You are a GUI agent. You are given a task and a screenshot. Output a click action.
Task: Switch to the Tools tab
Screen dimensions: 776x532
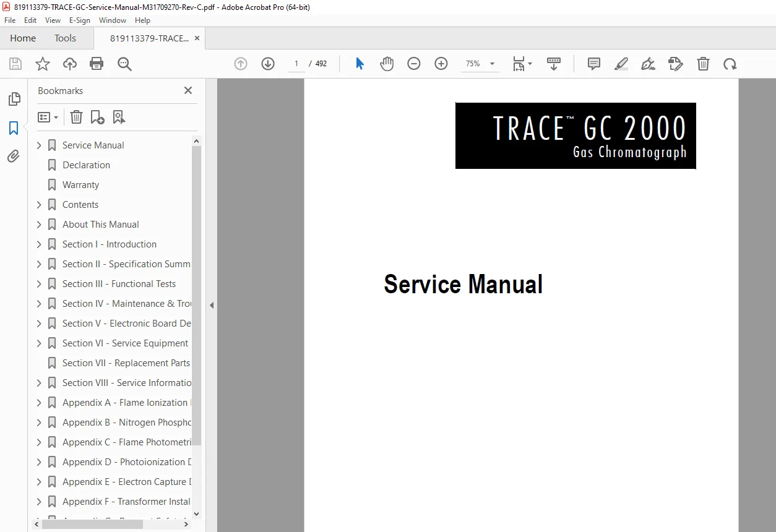coord(65,38)
